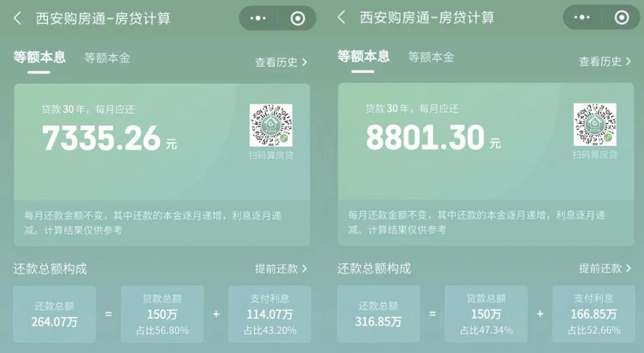The image size is (644, 353).
Task: Tap 提前还款 link on the right screen
Action: (605, 268)
